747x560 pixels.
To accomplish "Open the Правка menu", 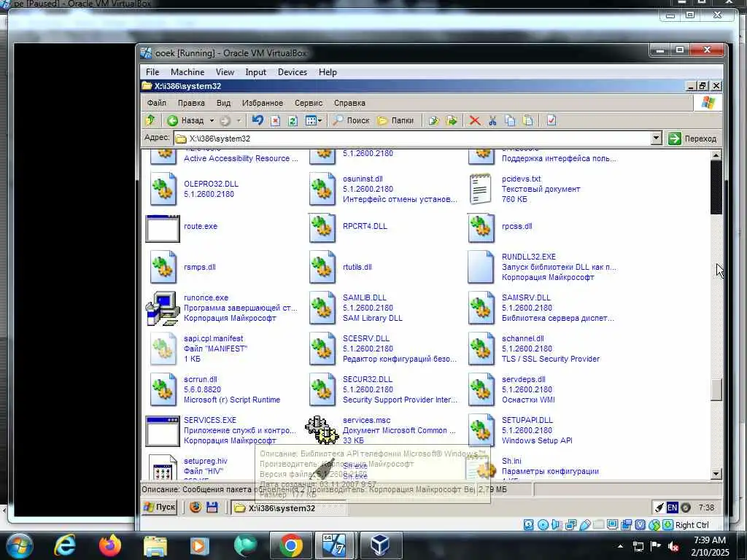I will [191, 103].
